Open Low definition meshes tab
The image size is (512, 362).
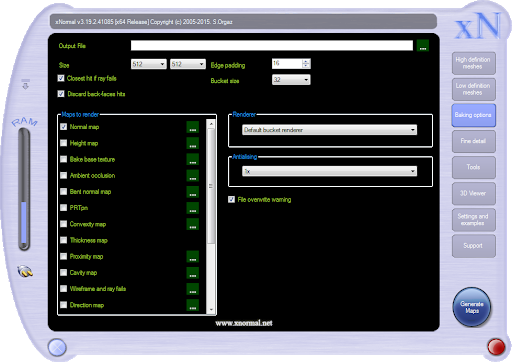click(473, 89)
